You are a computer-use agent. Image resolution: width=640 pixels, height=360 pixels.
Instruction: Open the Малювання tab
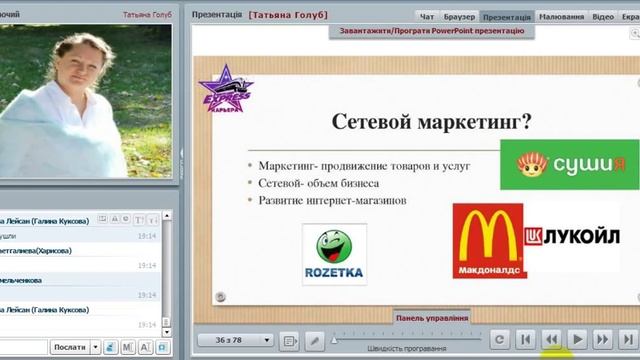point(561,17)
